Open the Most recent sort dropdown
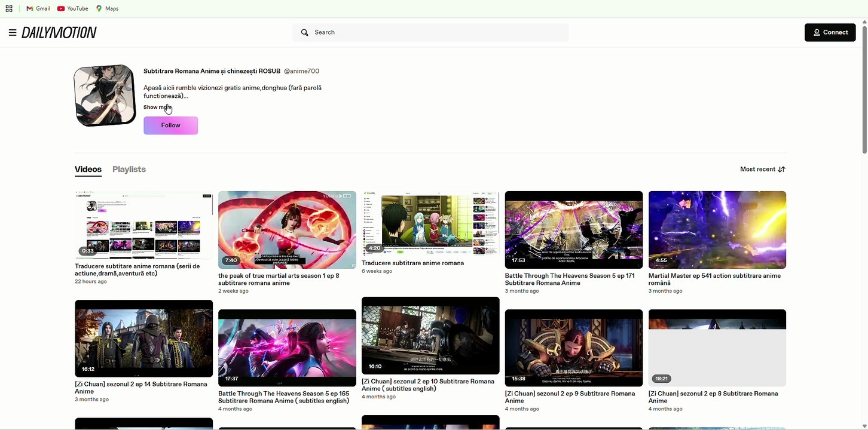This screenshot has height=430, width=868. [x=763, y=169]
